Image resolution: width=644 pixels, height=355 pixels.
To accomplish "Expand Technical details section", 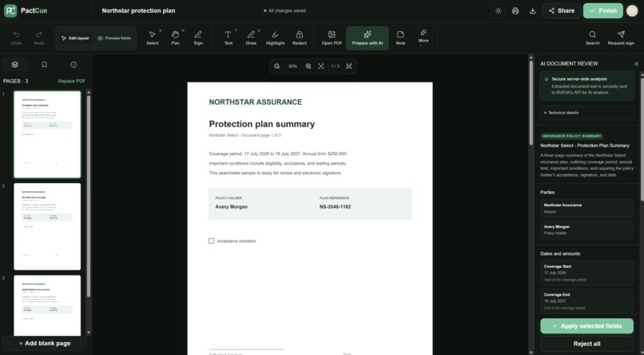I will click(x=586, y=113).
